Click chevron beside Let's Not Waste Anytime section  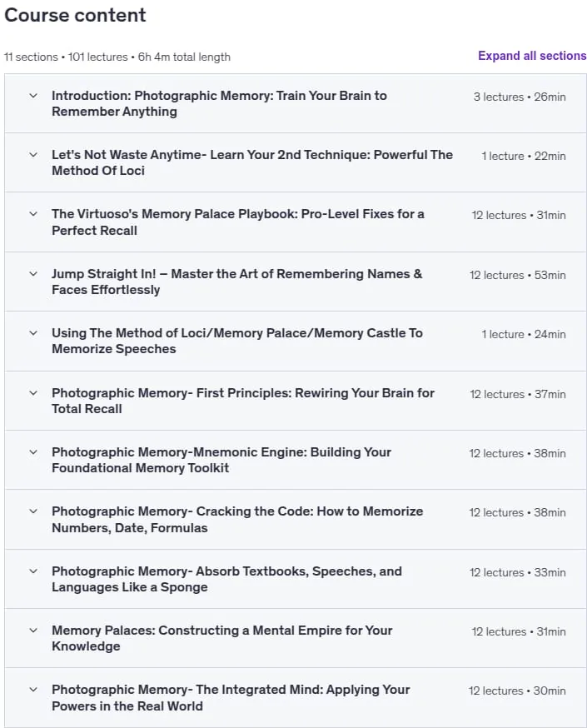click(x=33, y=155)
